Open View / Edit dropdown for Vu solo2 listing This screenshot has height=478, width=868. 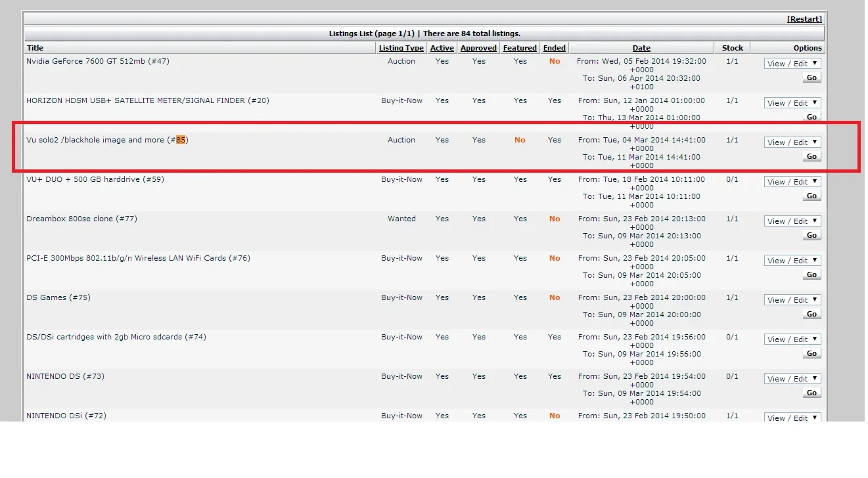click(792, 142)
